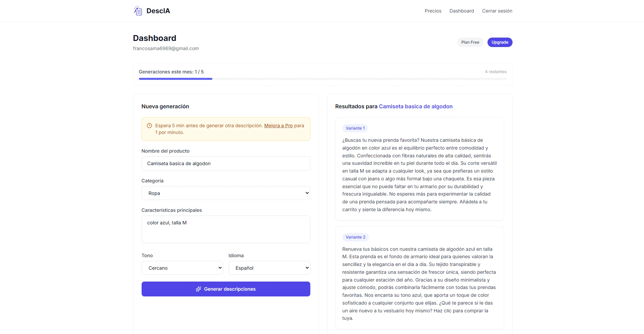Click the Variante 1 label
The height and width of the screenshot is (334, 644).
coord(355,128)
